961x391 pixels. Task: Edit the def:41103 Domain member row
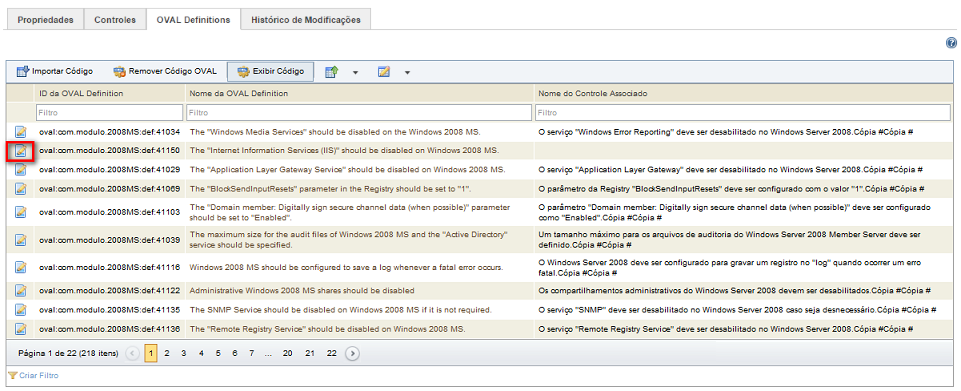[21, 212]
